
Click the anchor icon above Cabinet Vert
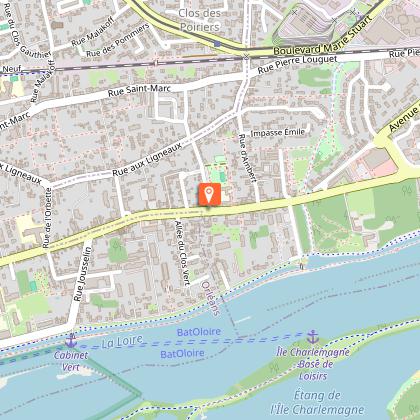pos(71,341)
